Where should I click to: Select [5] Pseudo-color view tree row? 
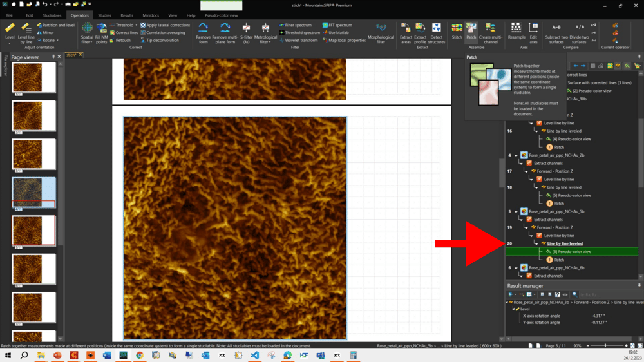pos(572,195)
